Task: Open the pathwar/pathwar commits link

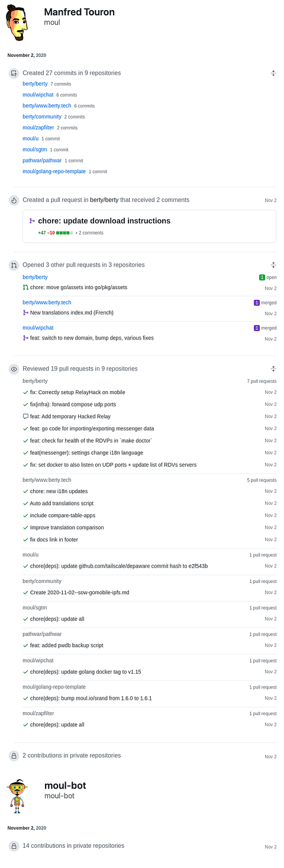Action: click(x=42, y=161)
